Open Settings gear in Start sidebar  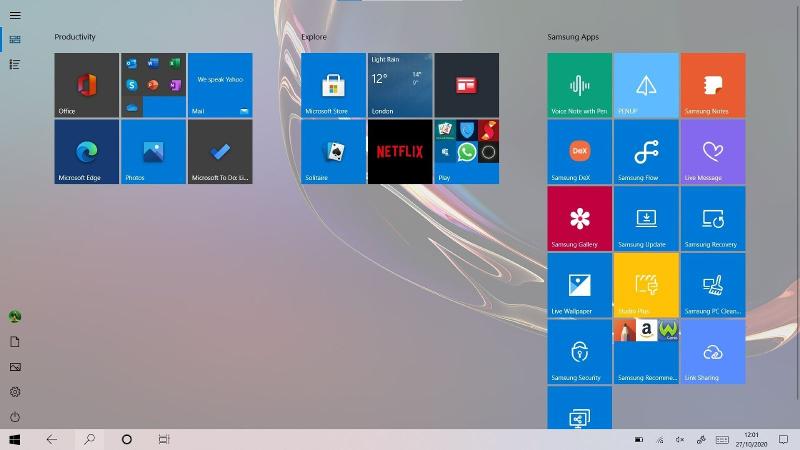(15, 392)
